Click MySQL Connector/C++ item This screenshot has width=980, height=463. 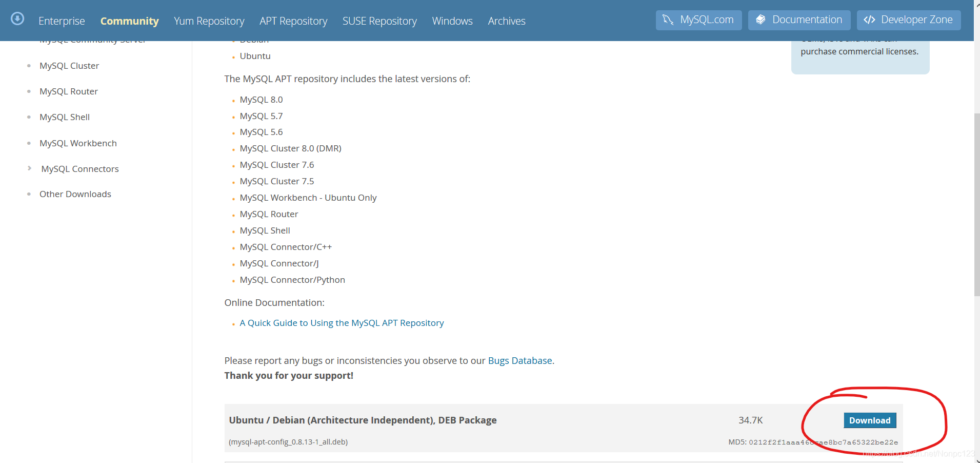click(286, 247)
